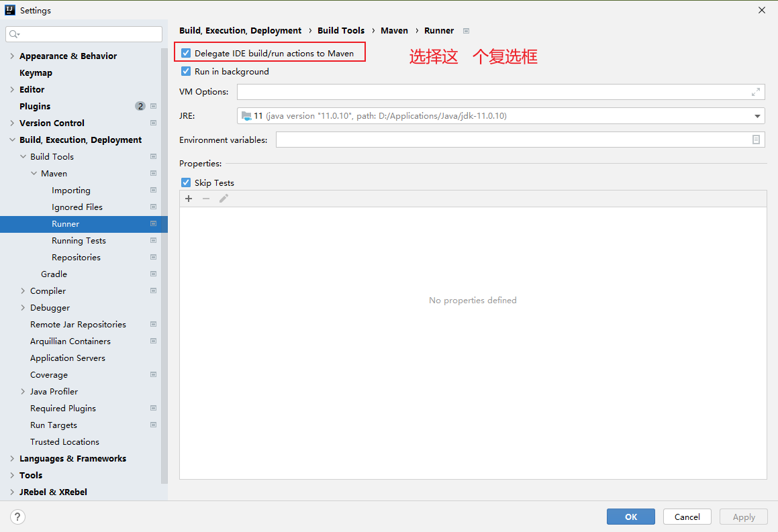
Task: Collapse Build, Execution, Deployment section
Action: tap(12, 140)
